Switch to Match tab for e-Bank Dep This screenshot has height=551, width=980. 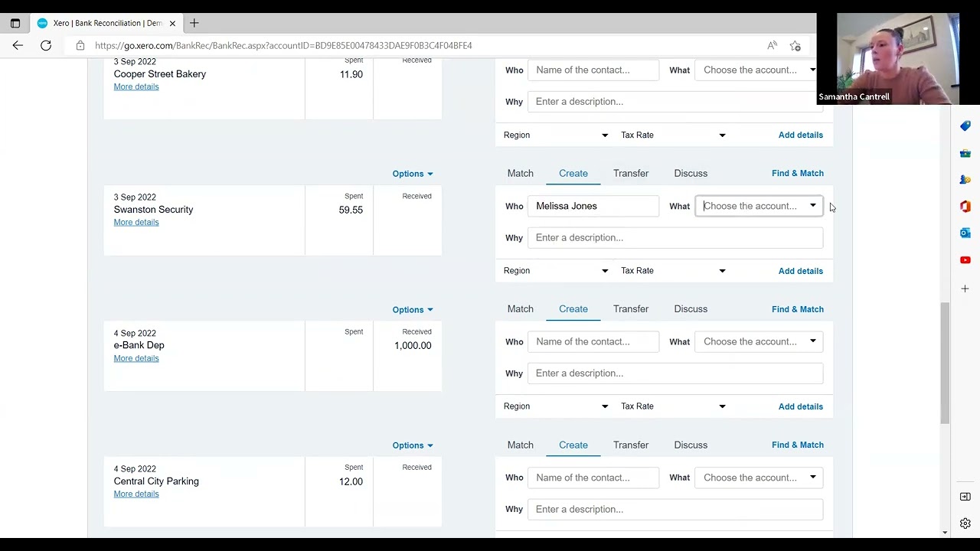tap(521, 309)
